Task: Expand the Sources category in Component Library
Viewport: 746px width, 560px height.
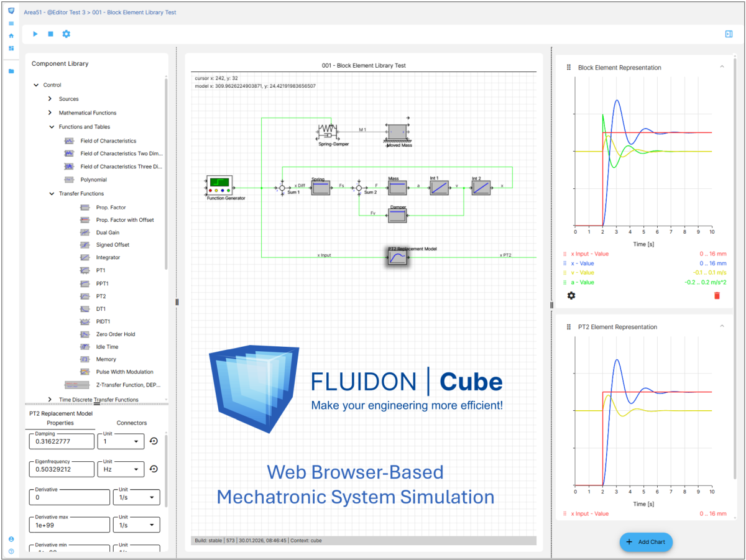Action: [x=49, y=98]
